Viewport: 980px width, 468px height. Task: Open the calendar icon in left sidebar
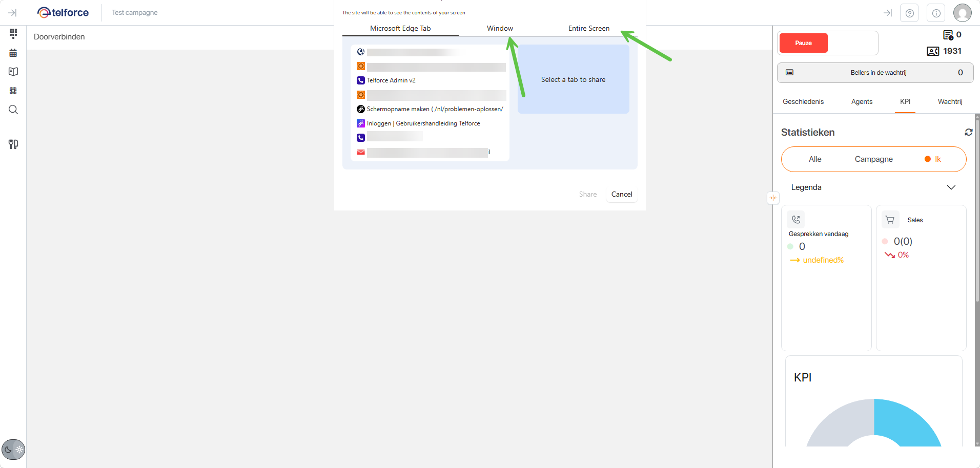pyautogui.click(x=13, y=53)
